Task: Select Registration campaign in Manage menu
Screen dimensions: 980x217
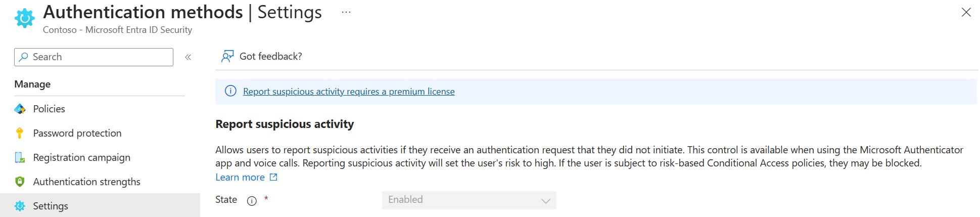Action: [x=81, y=157]
